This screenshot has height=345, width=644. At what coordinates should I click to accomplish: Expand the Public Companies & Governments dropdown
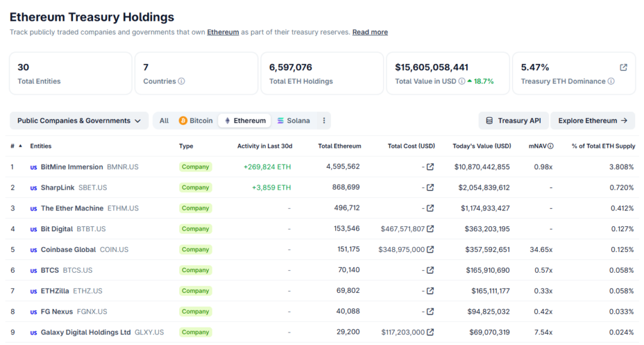(79, 121)
